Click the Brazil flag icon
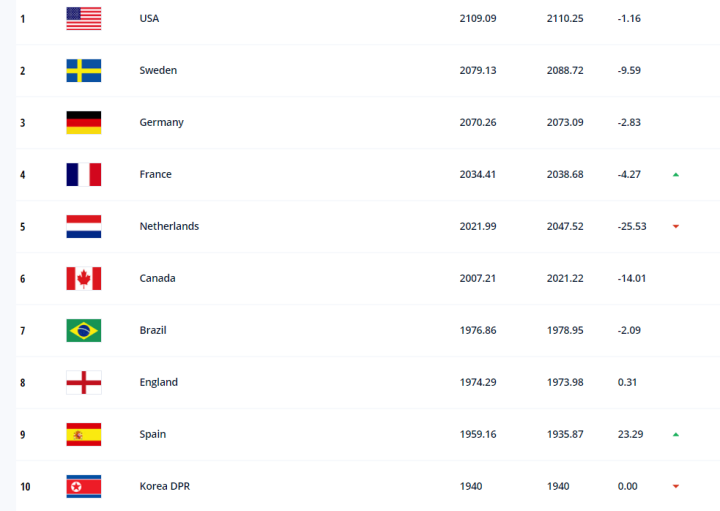 pyautogui.click(x=83, y=330)
